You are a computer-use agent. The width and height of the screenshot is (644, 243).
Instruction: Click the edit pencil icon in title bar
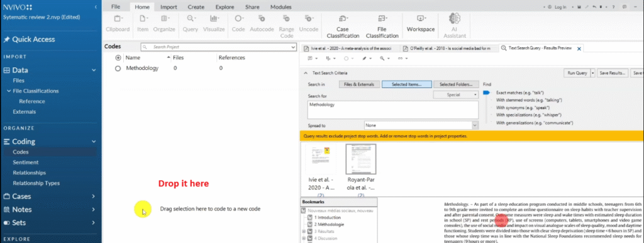click(586, 7)
